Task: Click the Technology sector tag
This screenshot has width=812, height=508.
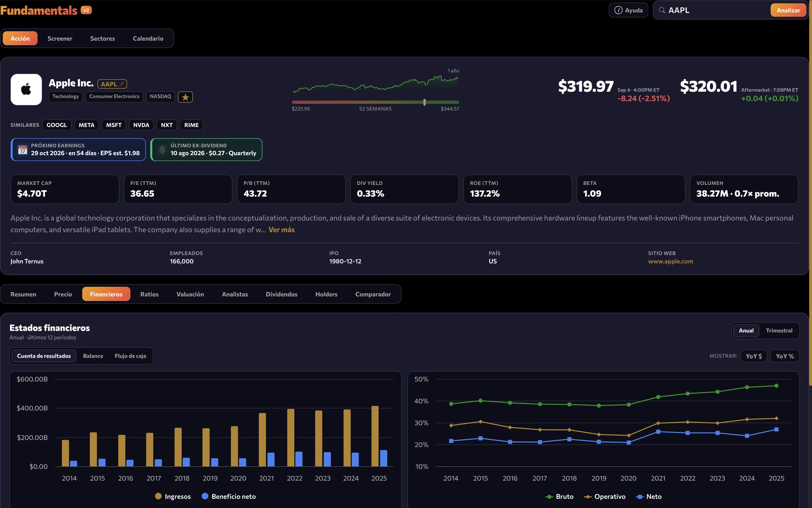Action: (x=65, y=97)
